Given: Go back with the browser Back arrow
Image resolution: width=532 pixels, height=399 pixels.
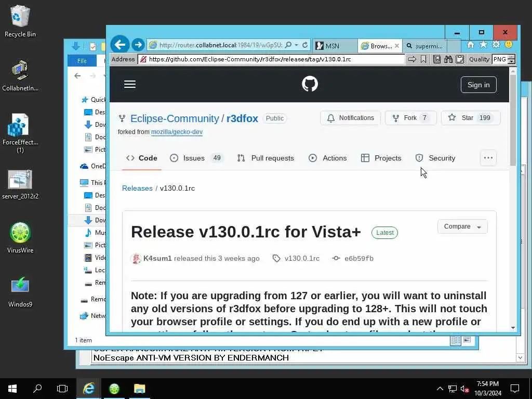Looking at the screenshot, I should [x=120, y=45].
